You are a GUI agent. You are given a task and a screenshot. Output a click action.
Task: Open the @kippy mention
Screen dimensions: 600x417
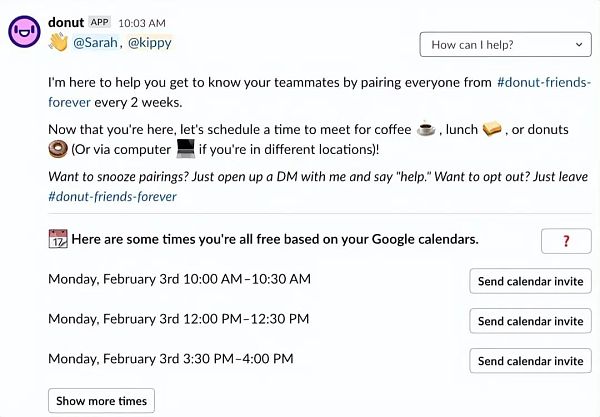tap(150, 42)
